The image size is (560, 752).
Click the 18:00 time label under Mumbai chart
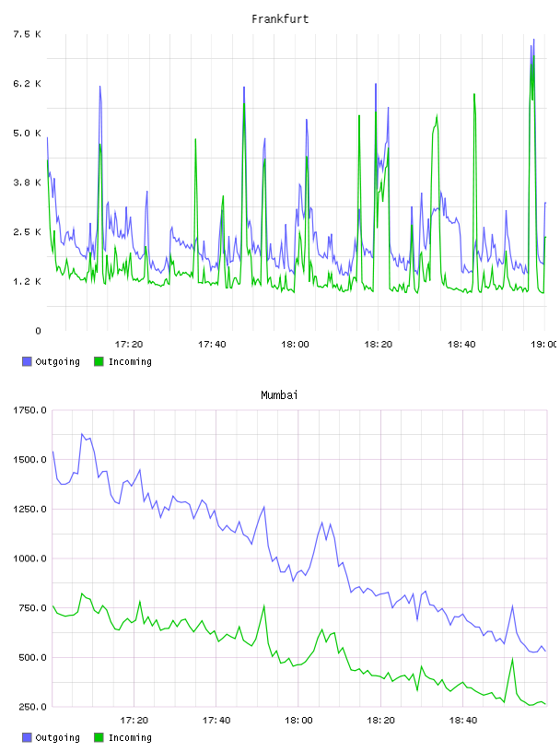298,721
